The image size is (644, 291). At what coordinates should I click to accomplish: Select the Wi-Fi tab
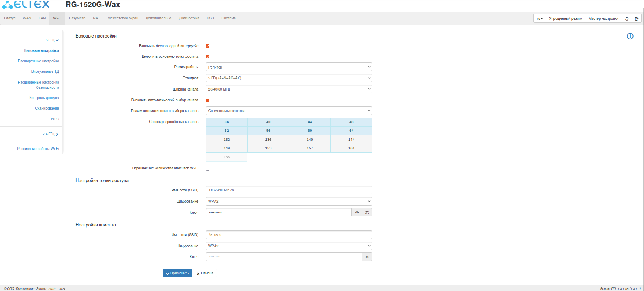pyautogui.click(x=57, y=18)
